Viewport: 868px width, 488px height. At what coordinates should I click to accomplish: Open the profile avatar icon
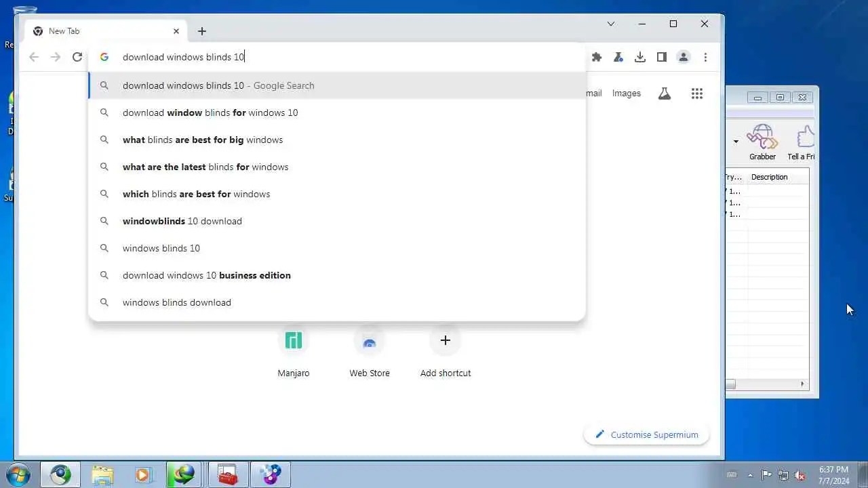tap(684, 58)
